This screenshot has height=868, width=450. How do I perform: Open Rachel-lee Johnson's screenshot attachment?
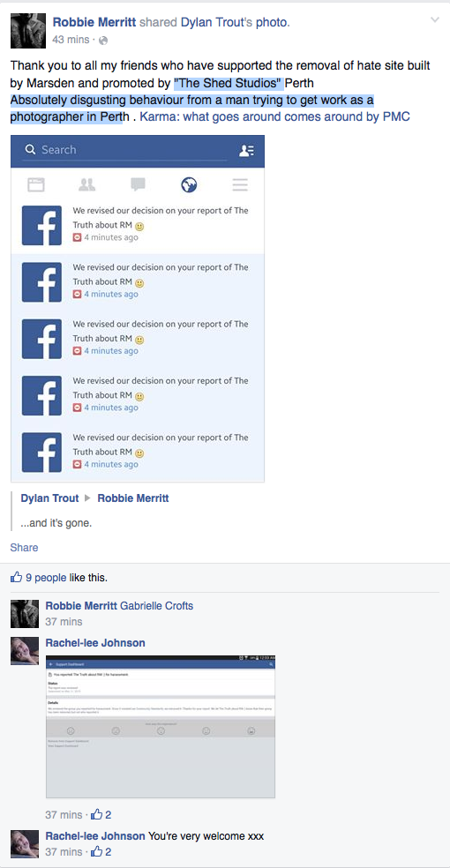click(161, 727)
